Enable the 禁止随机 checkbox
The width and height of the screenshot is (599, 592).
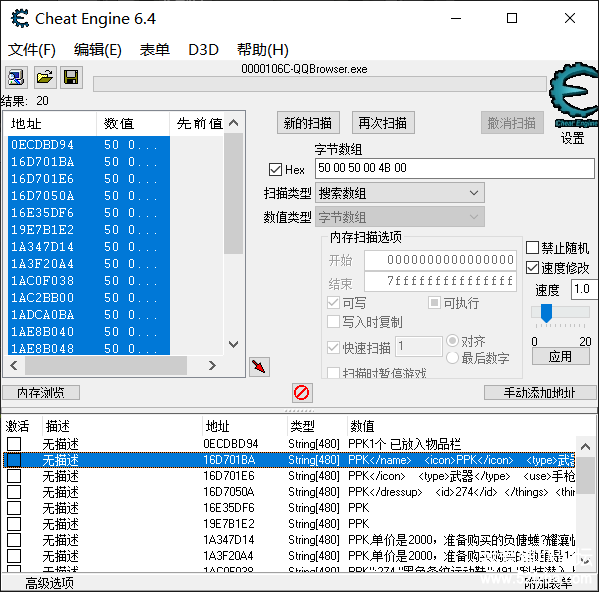click(x=532, y=247)
